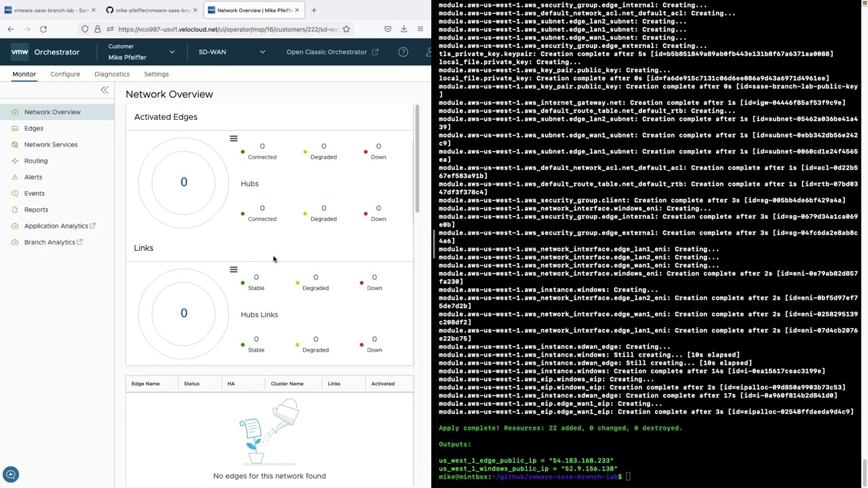Click the Status column header
Image resolution: width=868 pixels, height=488 pixels.
(192, 384)
